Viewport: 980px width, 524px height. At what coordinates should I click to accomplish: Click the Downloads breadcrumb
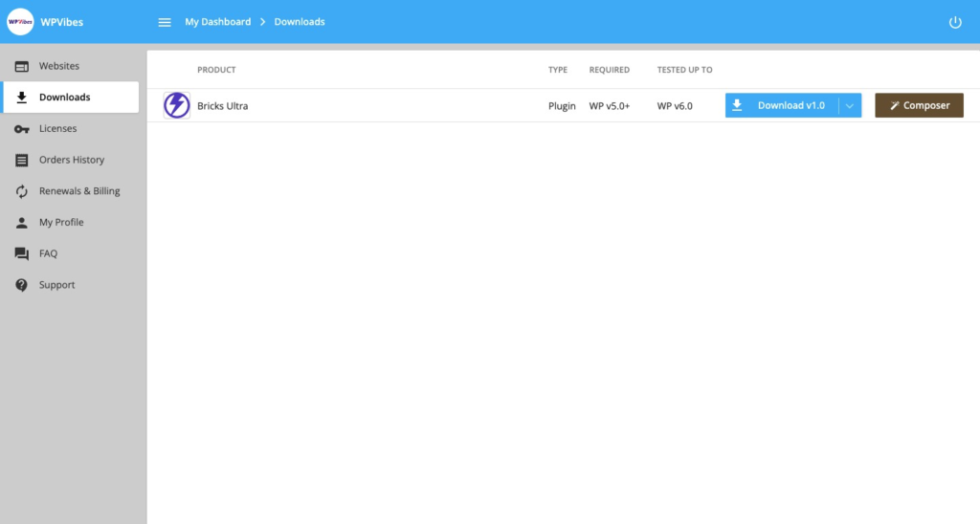tap(300, 22)
